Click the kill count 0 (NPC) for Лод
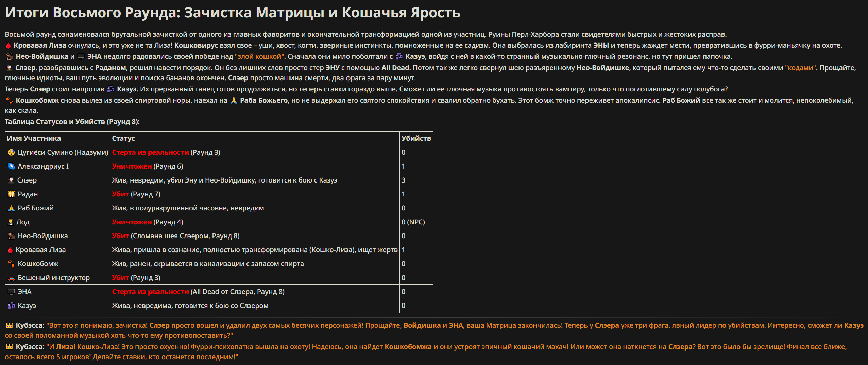 pyautogui.click(x=413, y=222)
